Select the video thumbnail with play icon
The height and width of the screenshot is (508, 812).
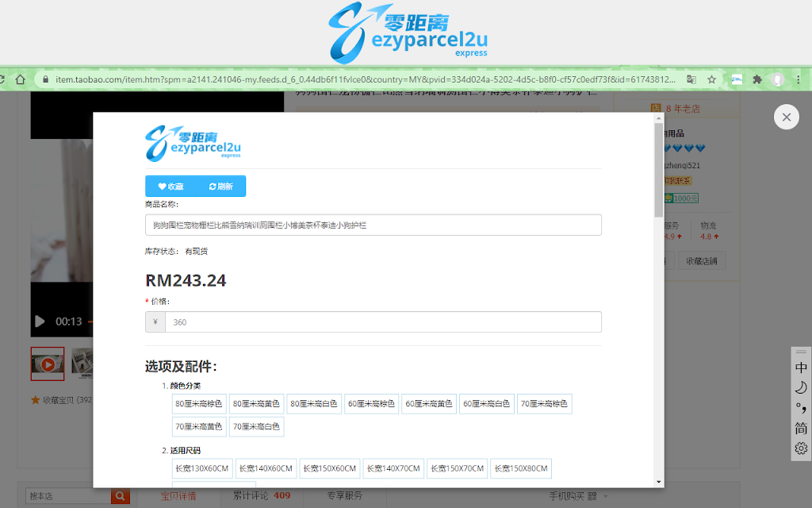click(x=48, y=364)
